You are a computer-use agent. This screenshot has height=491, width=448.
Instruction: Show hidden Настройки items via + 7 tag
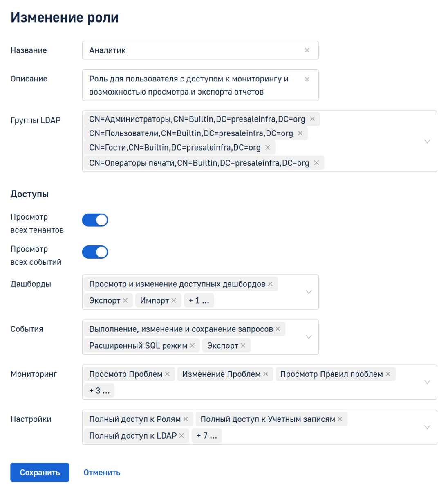(x=206, y=435)
